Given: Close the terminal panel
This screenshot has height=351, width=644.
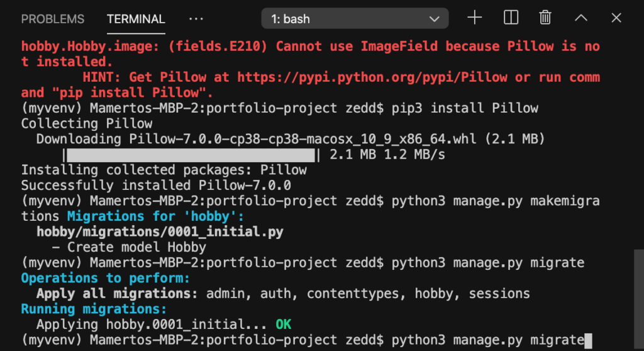Looking at the screenshot, I should (616, 18).
